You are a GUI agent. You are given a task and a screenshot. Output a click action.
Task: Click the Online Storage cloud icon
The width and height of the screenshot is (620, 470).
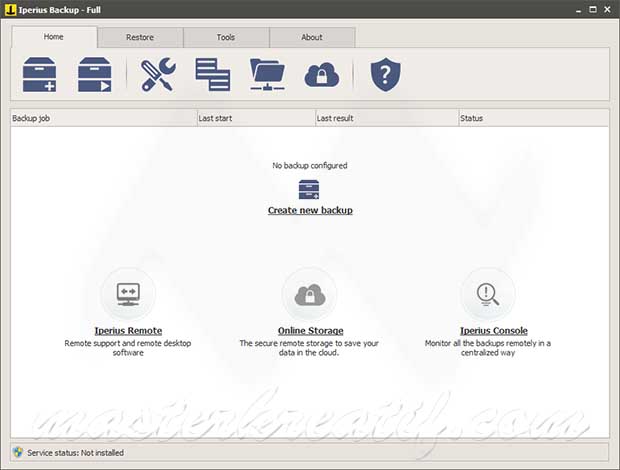[310, 294]
